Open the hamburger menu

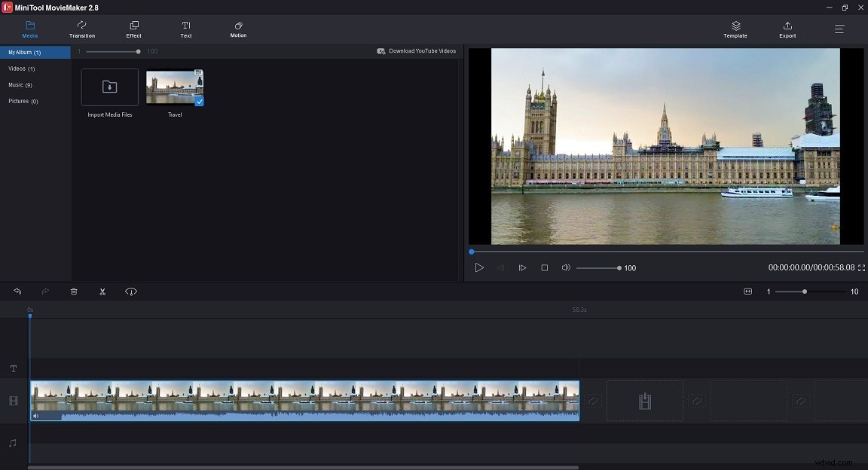click(x=839, y=29)
